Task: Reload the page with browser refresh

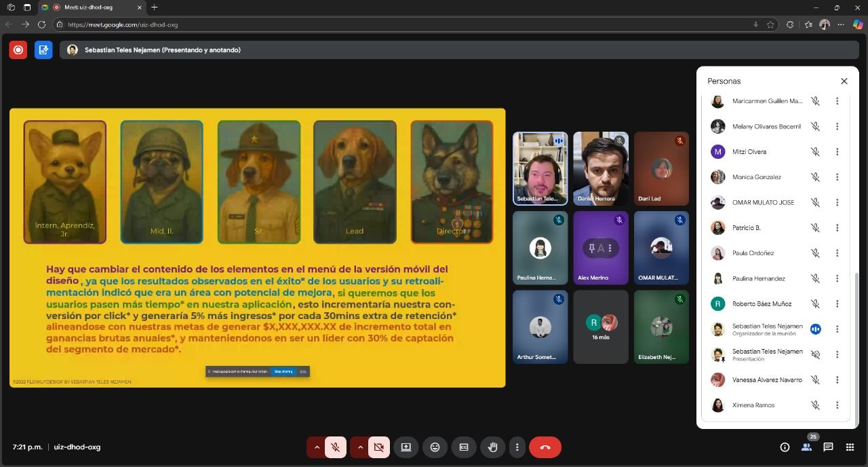Action: pyautogui.click(x=41, y=24)
